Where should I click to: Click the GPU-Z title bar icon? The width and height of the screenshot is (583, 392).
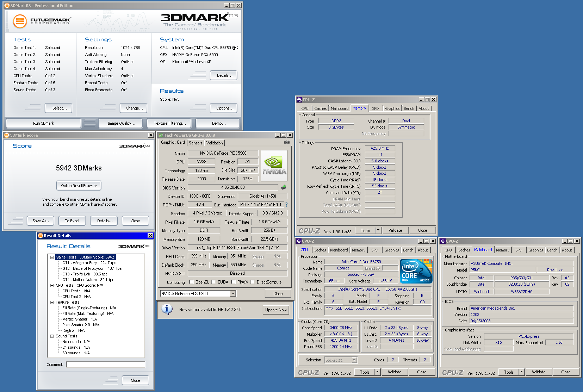161,135
